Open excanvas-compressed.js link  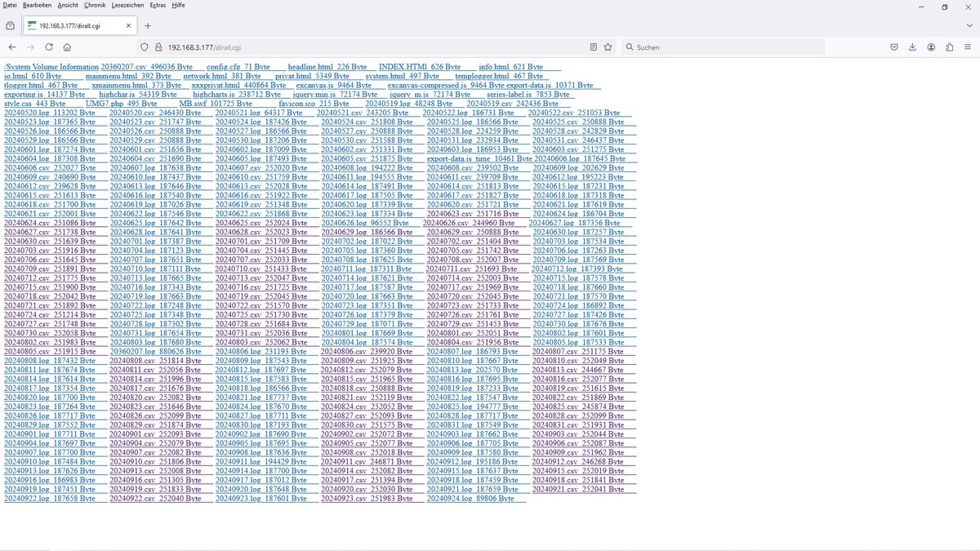445,85
